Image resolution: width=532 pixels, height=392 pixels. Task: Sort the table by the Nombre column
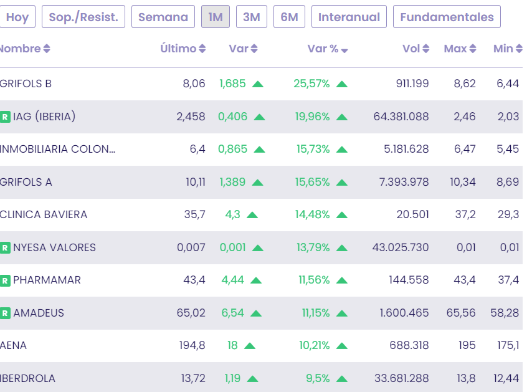pyautogui.click(x=25, y=49)
